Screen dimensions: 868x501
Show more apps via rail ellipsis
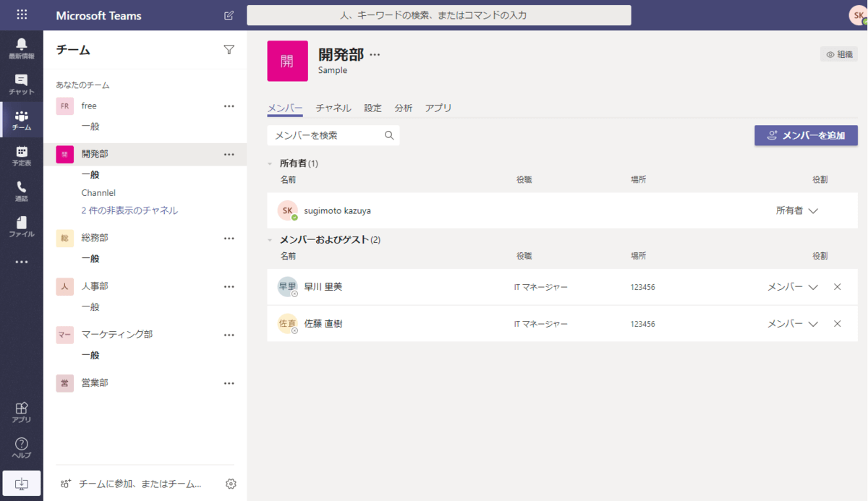point(22,262)
